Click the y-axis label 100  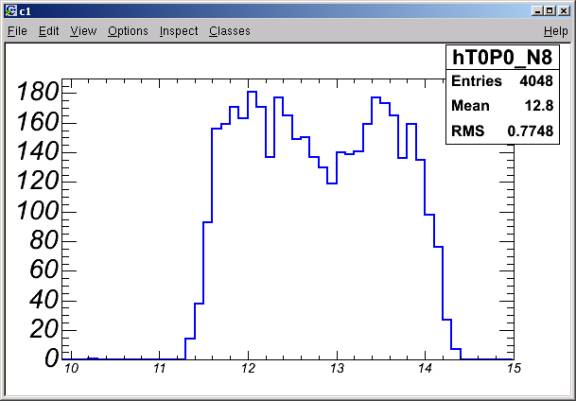(38, 212)
